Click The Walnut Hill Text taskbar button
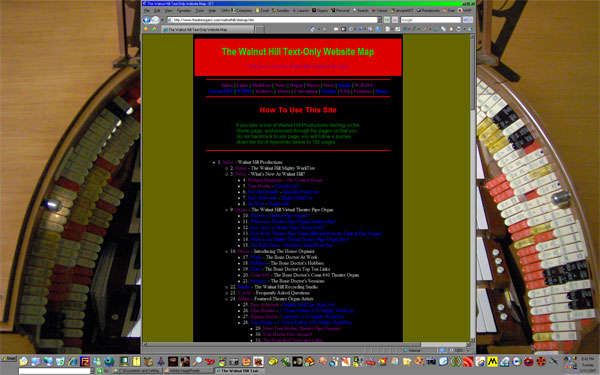Viewport: 600px width, 375px height. 239,371
